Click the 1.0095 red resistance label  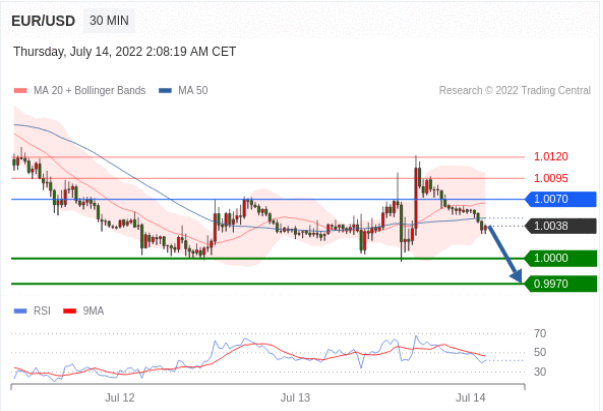551,178
